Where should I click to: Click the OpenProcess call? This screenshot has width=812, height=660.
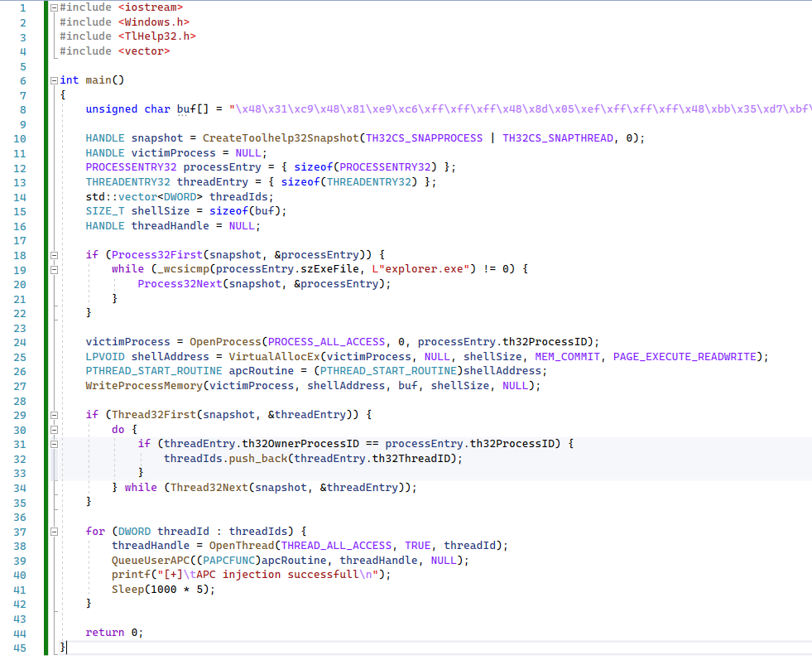click(225, 342)
